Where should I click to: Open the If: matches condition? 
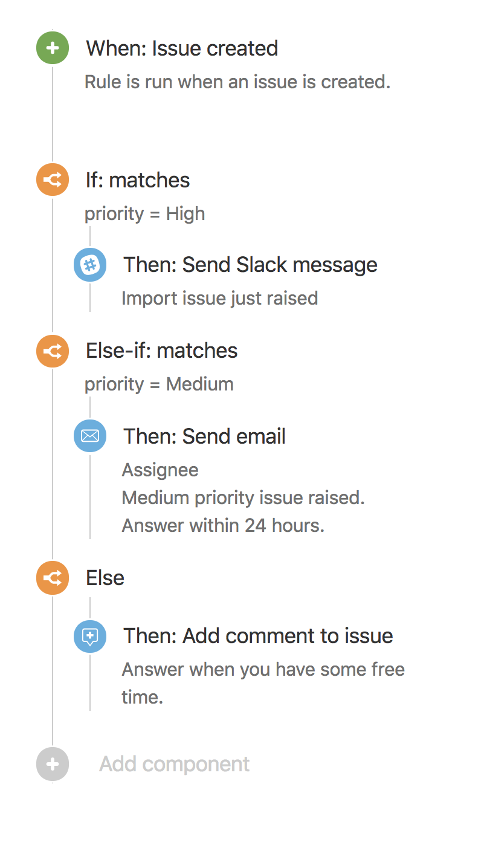138,180
